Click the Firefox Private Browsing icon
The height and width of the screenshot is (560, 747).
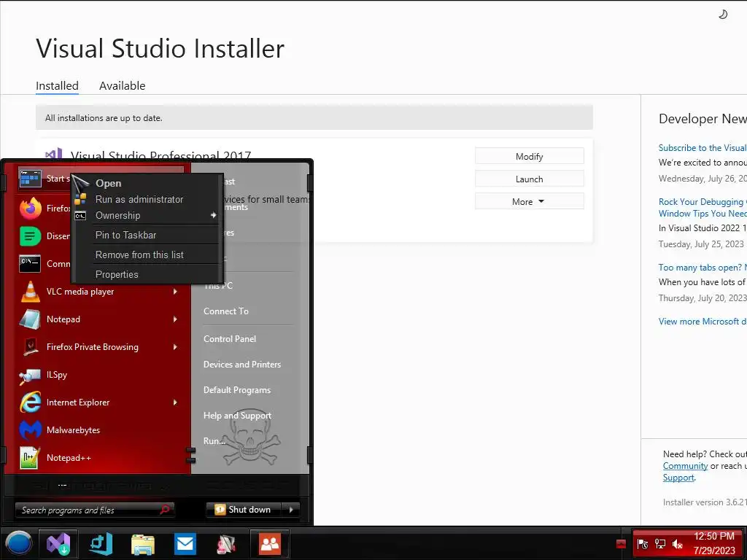[x=31, y=346]
